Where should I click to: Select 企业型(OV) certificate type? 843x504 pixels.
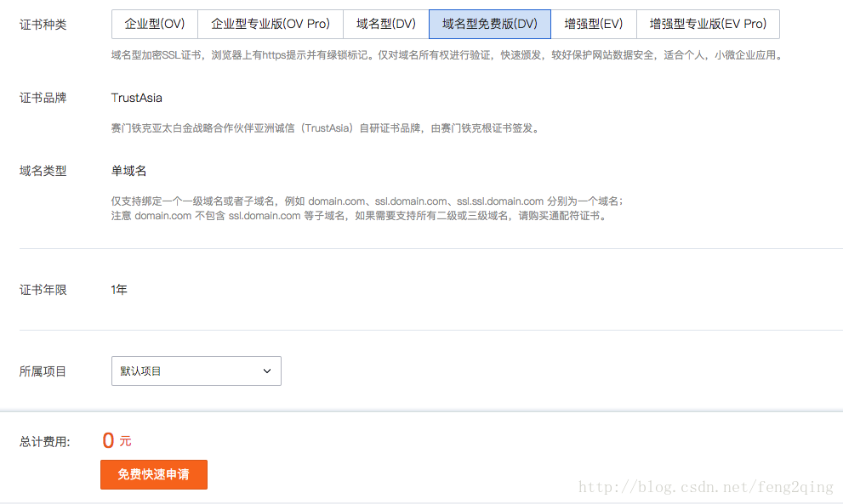coord(155,24)
